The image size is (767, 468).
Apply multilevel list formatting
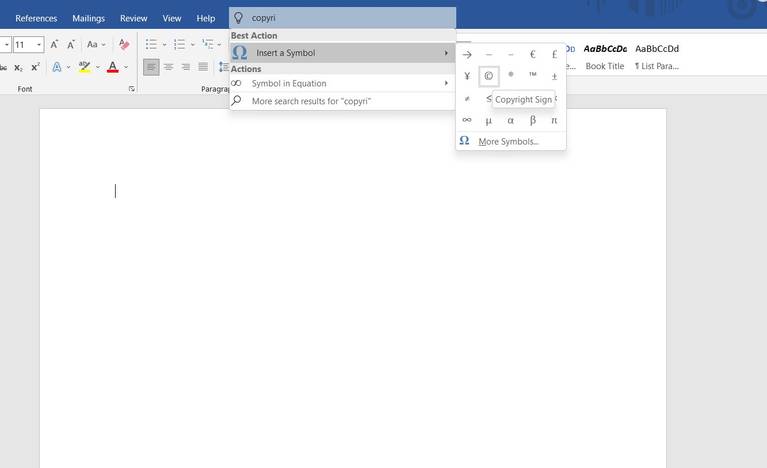click(208, 44)
